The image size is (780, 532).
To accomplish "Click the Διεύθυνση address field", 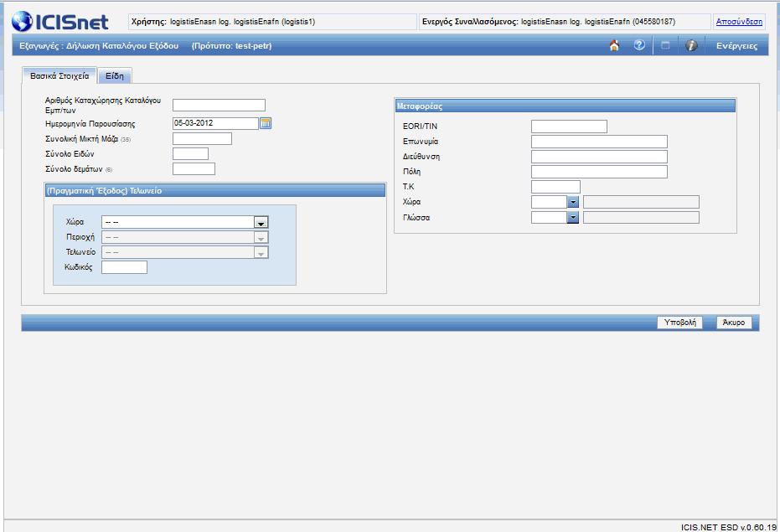I will [599, 157].
